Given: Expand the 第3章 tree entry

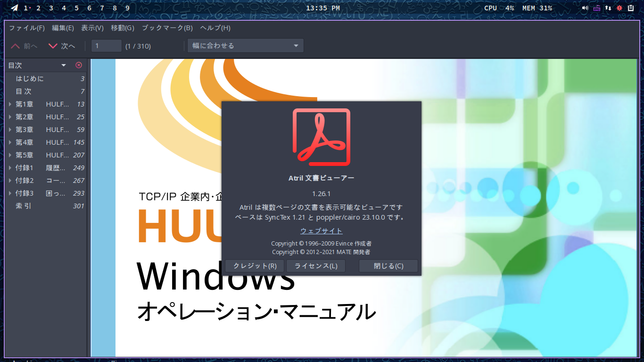Looking at the screenshot, I should tap(10, 130).
